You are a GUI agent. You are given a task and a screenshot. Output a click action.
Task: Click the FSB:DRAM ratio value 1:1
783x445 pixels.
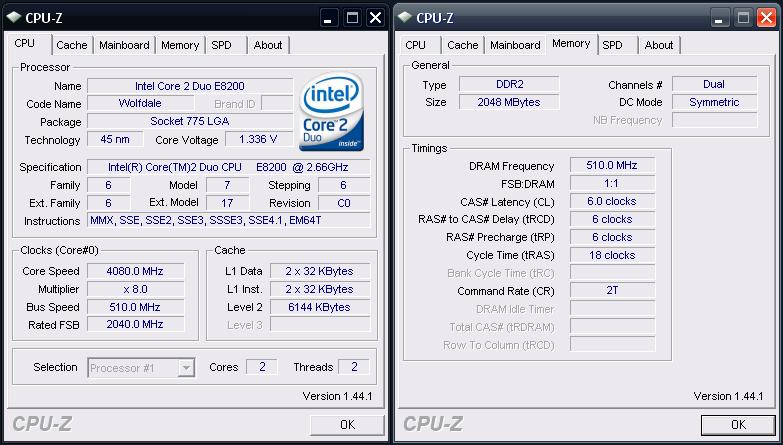click(612, 183)
